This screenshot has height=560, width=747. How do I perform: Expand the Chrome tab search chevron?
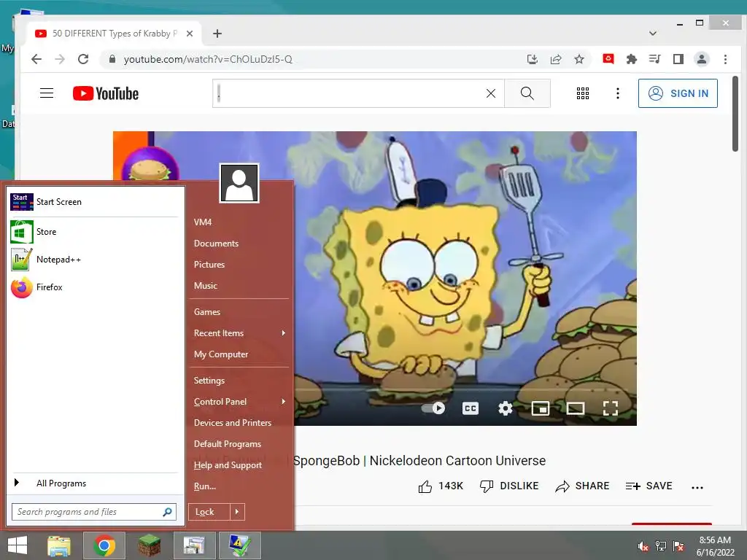point(653,34)
